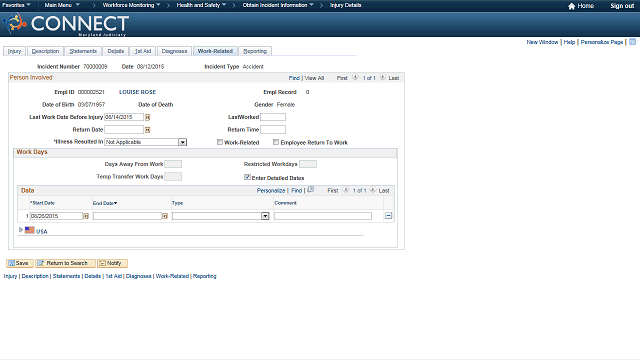Check the Work-Related checkbox
The image size is (640, 360).
[x=220, y=142]
